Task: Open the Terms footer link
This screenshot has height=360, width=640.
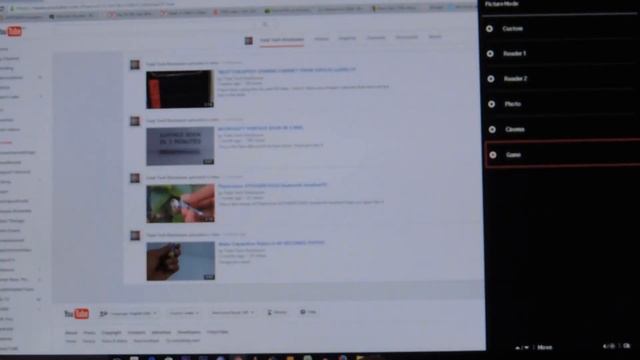Action: [71, 341]
